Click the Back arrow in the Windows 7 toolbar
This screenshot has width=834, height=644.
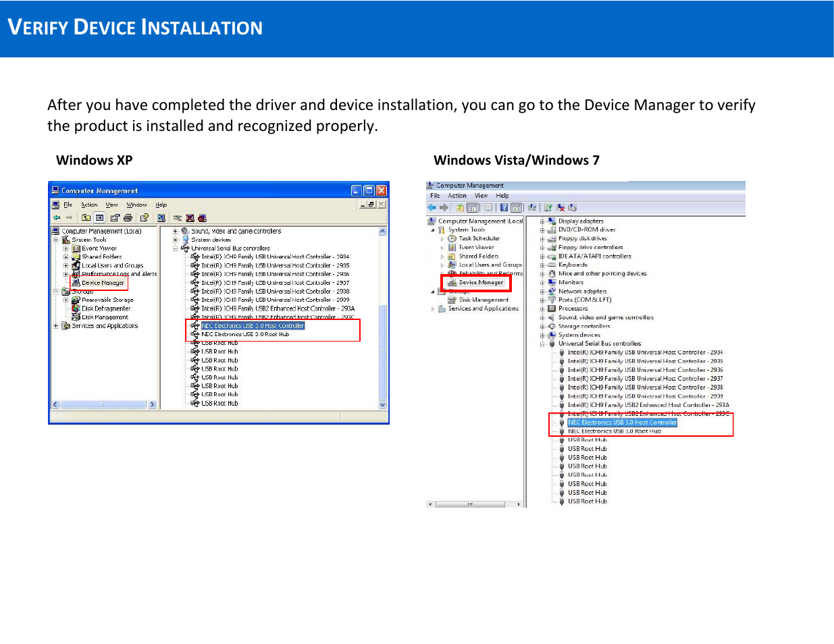point(432,208)
